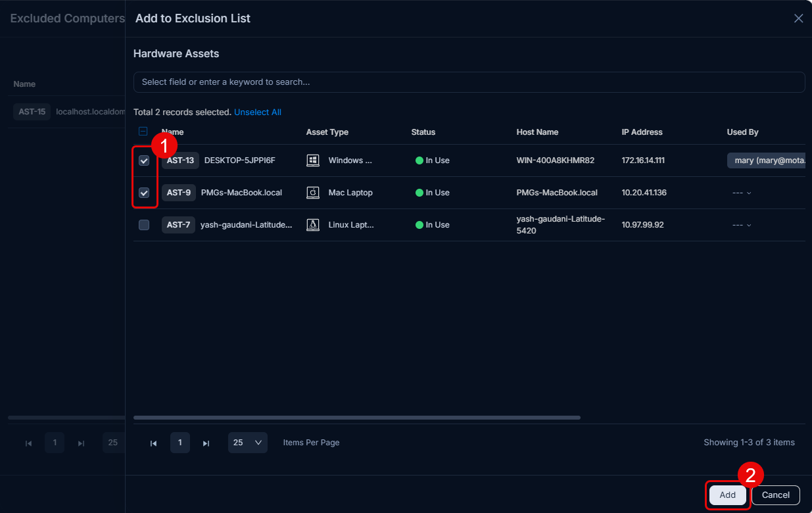Click the Asset Type column header
Image resolution: width=812 pixels, height=513 pixels.
pos(327,132)
